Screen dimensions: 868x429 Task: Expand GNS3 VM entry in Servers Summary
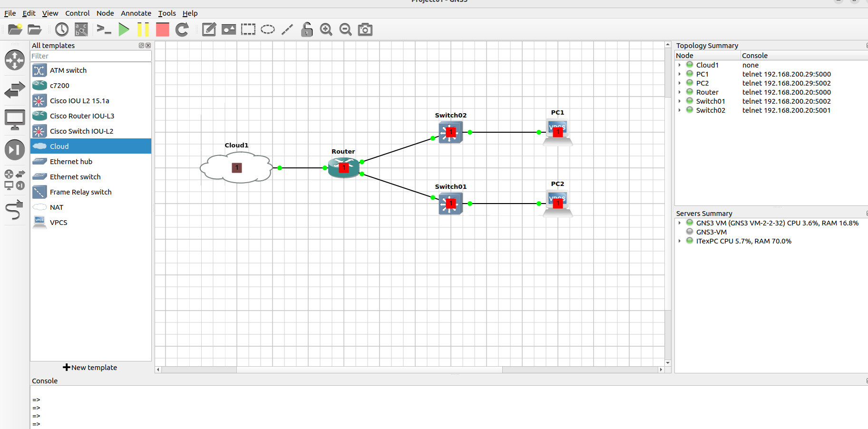680,223
